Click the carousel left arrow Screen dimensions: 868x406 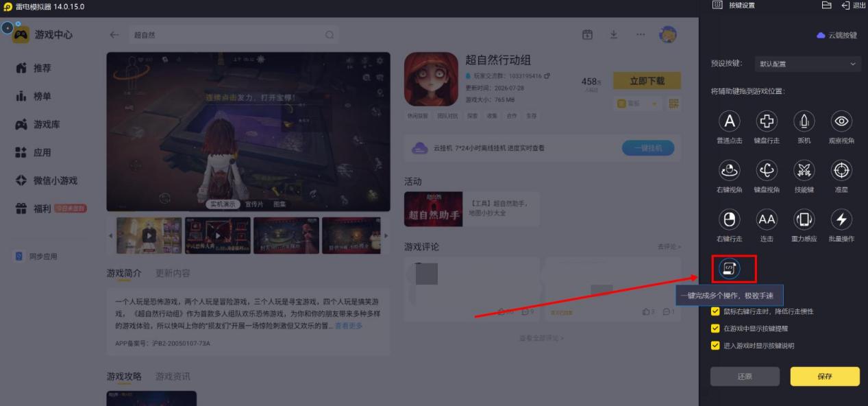click(111, 235)
